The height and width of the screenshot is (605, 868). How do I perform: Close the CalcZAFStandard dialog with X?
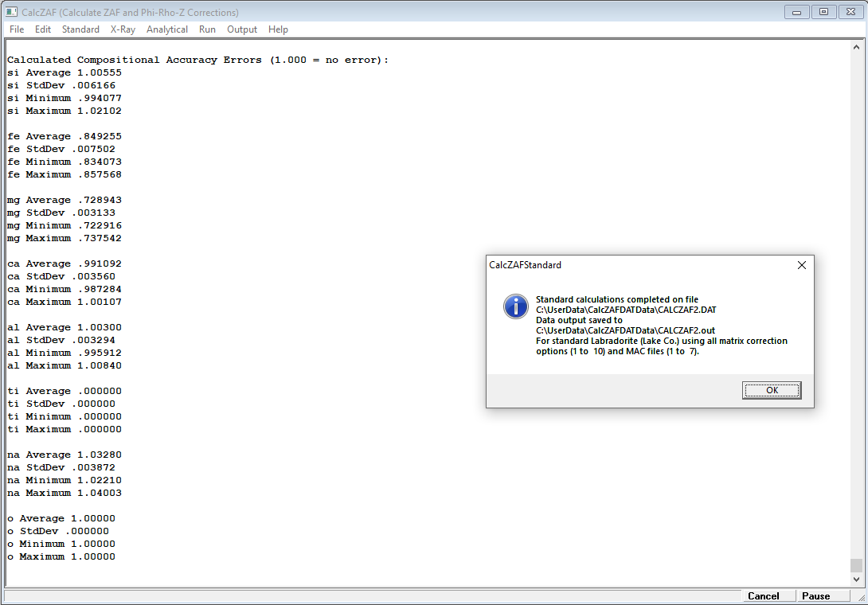801,265
